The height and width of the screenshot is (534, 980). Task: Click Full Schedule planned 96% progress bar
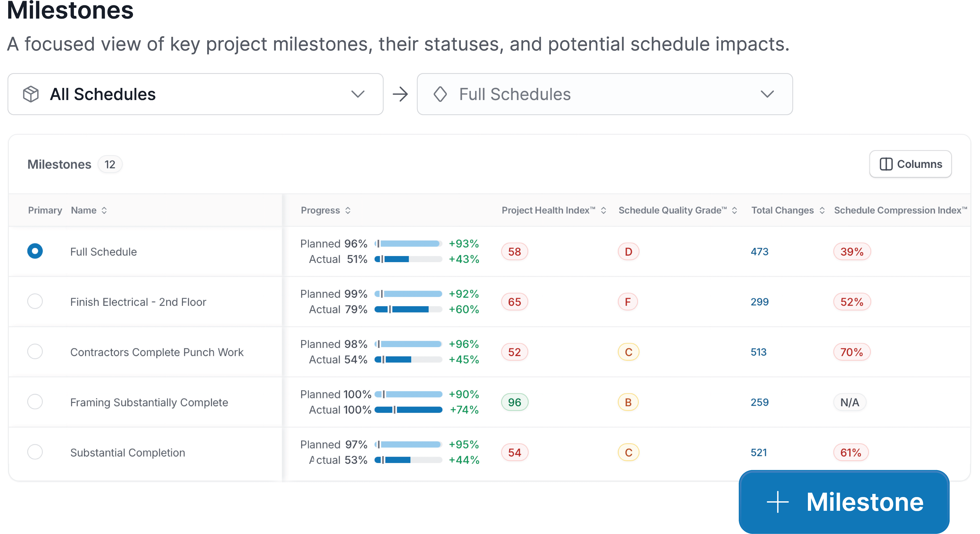point(408,243)
